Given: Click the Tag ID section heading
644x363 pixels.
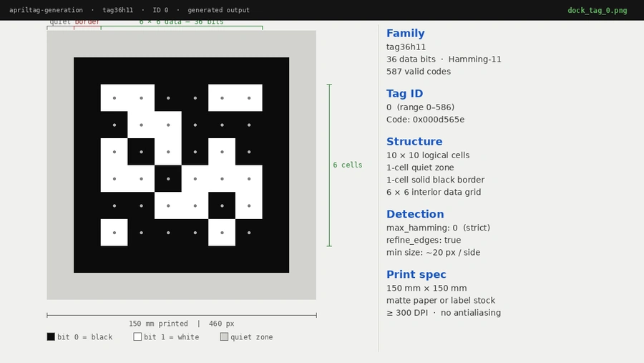Looking at the screenshot, I should [x=404, y=94].
